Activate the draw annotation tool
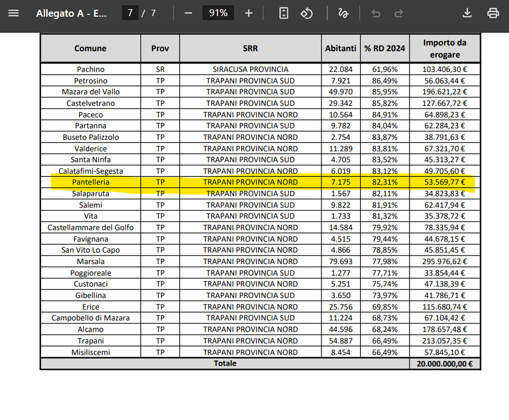The height and width of the screenshot is (420, 509). tap(343, 13)
